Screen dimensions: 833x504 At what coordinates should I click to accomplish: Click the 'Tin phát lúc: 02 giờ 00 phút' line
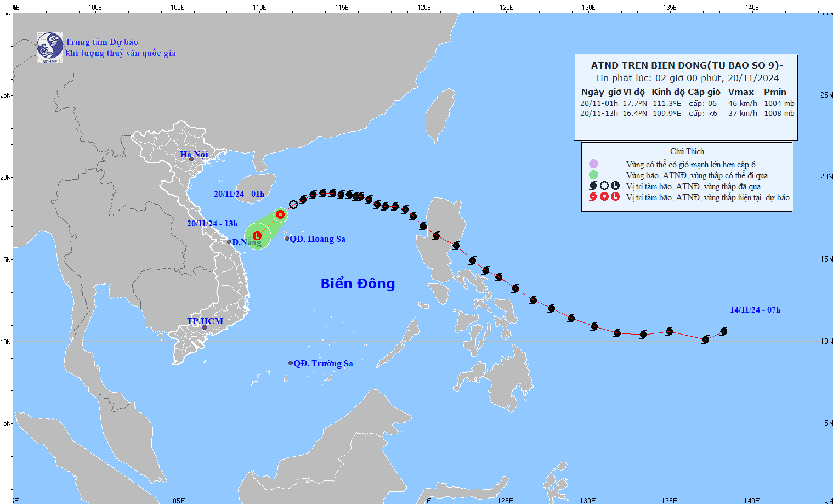point(687,78)
